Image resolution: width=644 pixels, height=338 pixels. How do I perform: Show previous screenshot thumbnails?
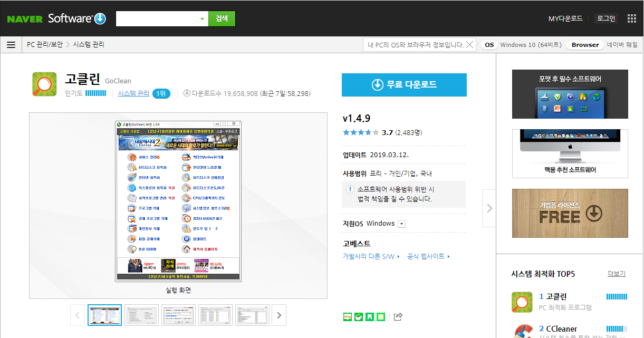[78, 315]
